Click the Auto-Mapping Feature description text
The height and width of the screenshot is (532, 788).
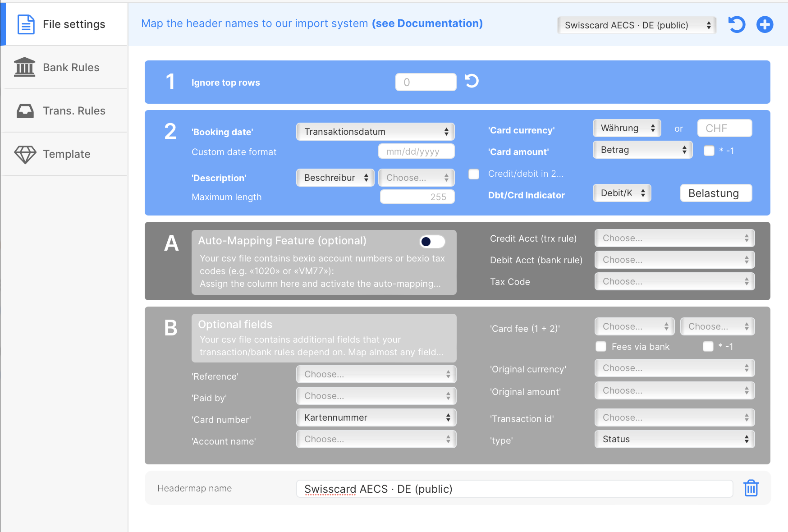tap(322, 271)
